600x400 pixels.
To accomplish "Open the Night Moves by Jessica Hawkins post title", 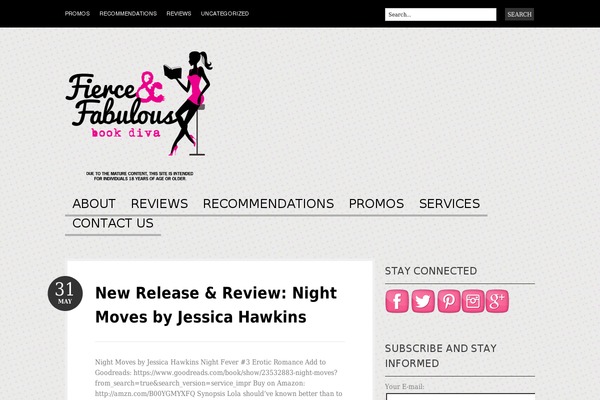I will pos(216,305).
